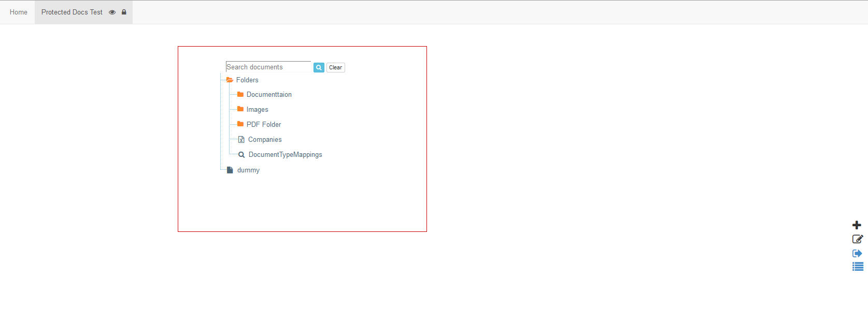The image size is (868, 322).
Task: Select the Companies tree item label
Action: pos(265,139)
